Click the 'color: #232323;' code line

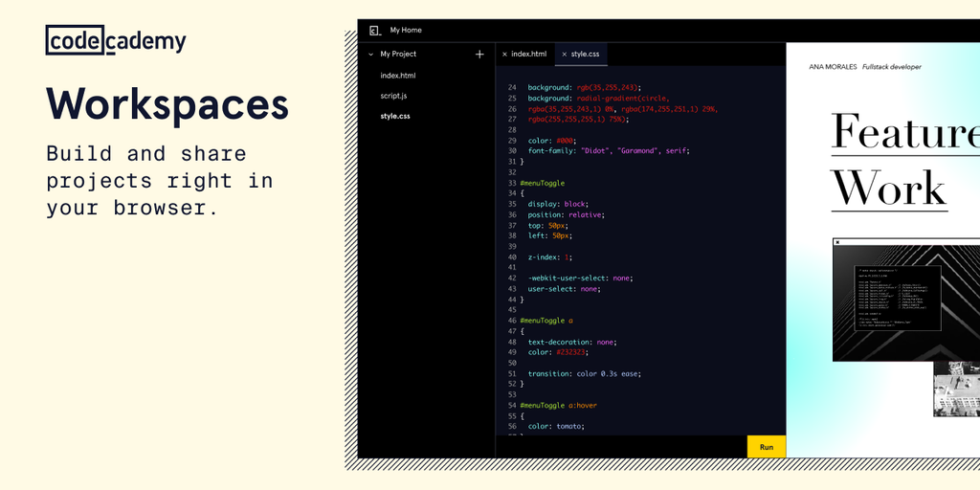[558, 352]
